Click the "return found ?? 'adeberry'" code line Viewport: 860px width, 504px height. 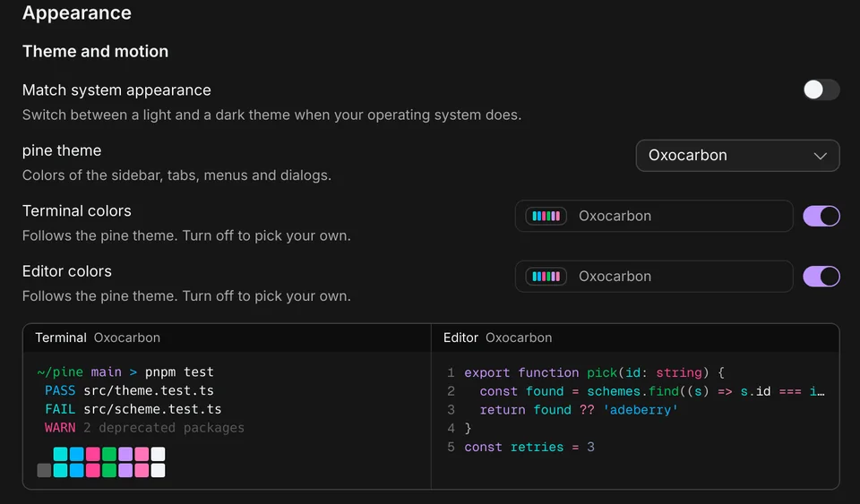click(x=579, y=410)
